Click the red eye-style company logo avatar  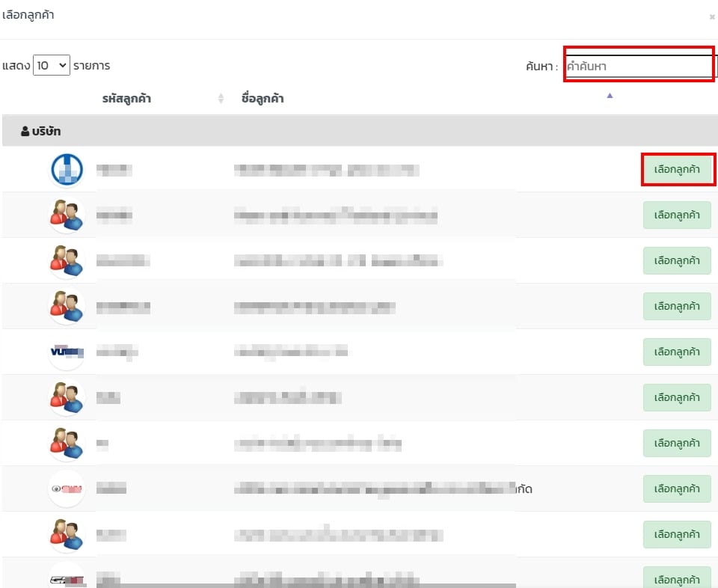pyautogui.click(x=67, y=489)
